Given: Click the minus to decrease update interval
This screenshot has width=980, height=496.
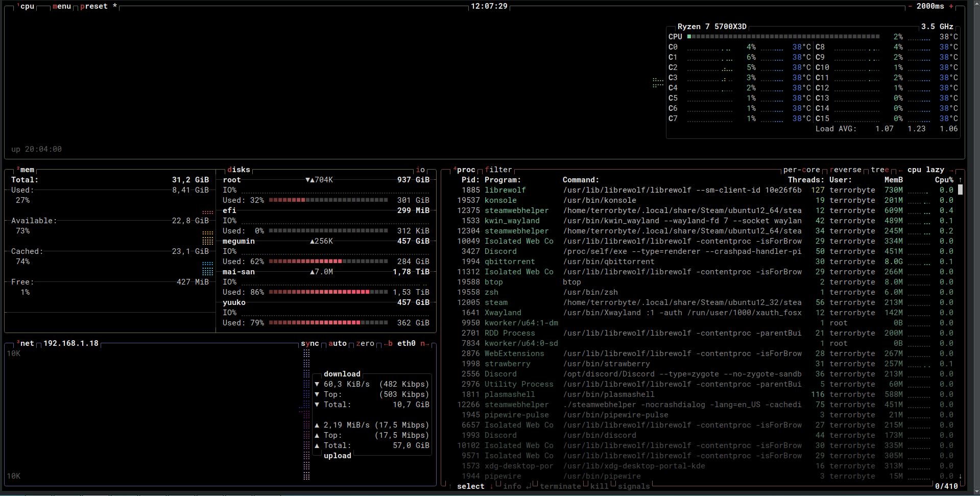Looking at the screenshot, I should (x=910, y=6).
